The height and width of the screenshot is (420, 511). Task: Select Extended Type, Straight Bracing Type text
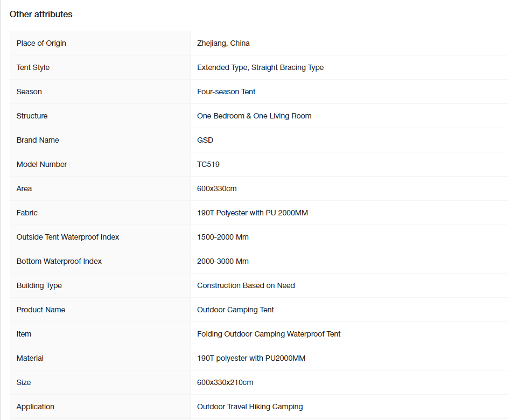260,67
